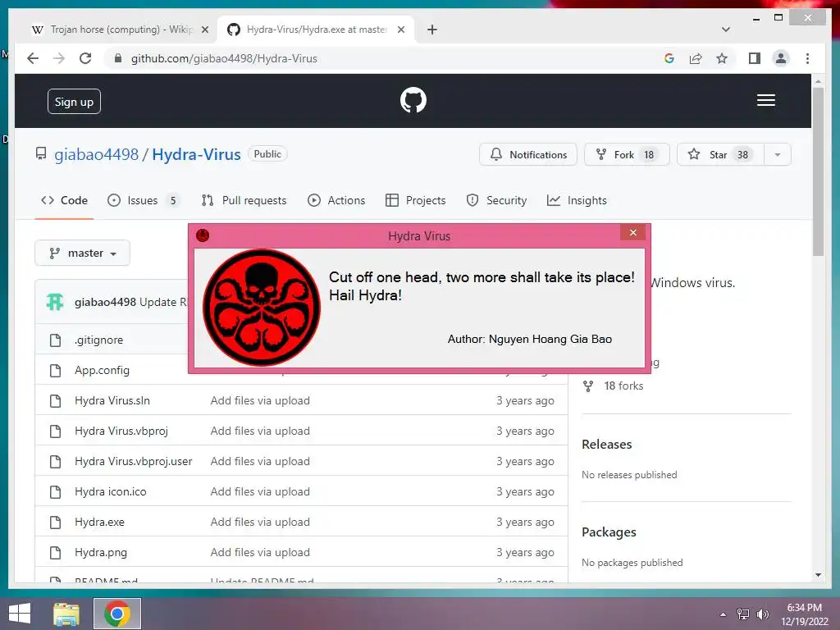Close the Trojan horse Wikipedia tab
Screen dimensions: 840x630
pyautogui.click(x=204, y=30)
